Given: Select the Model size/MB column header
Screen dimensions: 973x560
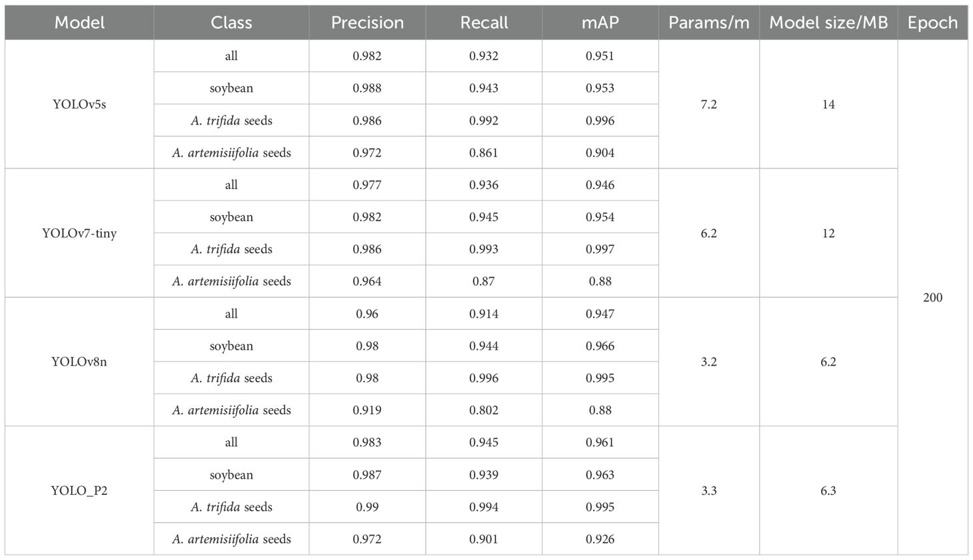Looking at the screenshot, I should [x=828, y=23].
